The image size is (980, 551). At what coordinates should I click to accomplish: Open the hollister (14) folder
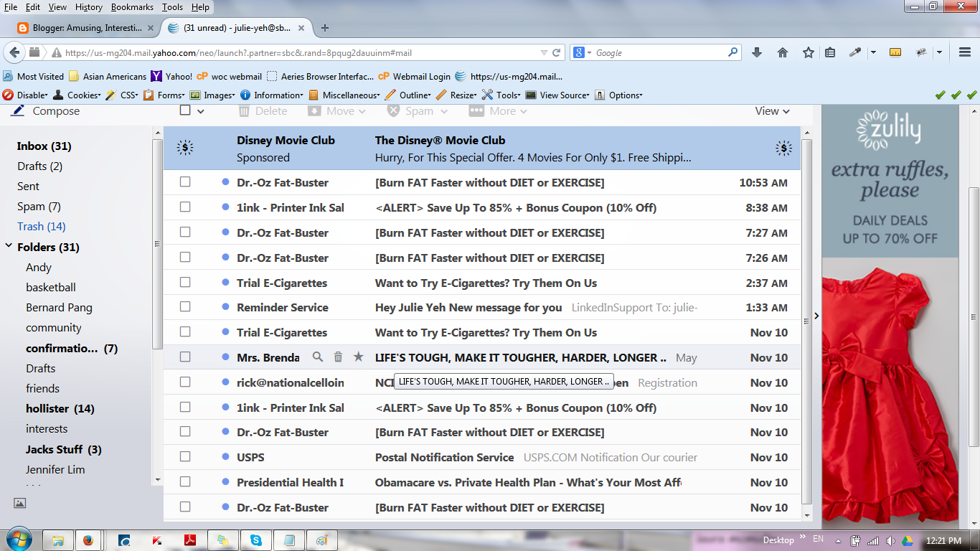[x=60, y=408]
